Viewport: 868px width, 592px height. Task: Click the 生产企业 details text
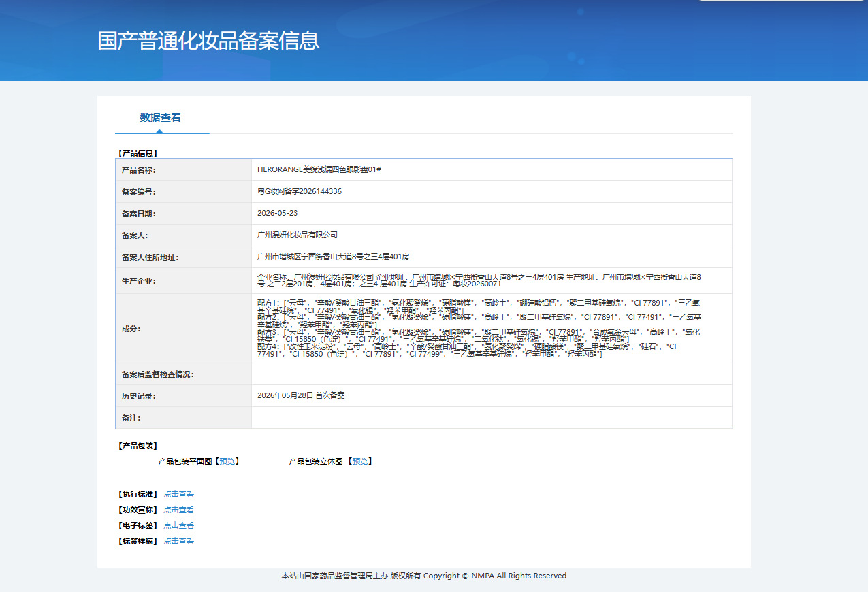tap(479, 280)
